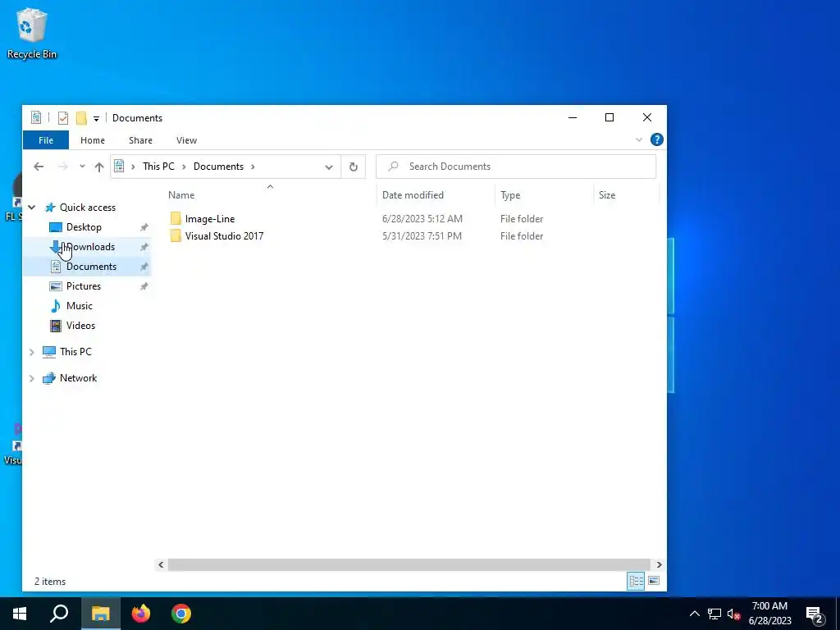The height and width of the screenshot is (630, 840).
Task: Open Desktop in the navigation pane
Action: tap(84, 227)
